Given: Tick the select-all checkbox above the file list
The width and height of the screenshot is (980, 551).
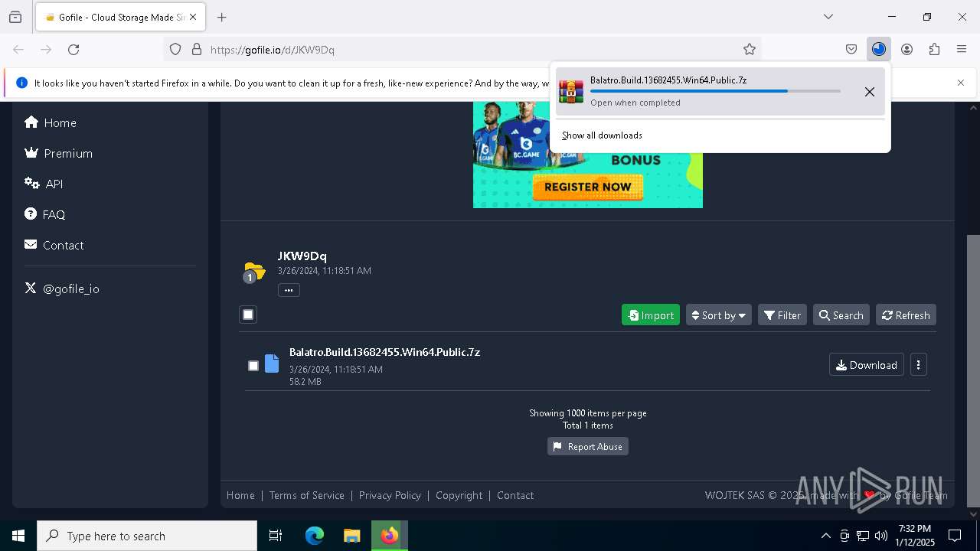Looking at the screenshot, I should [x=248, y=315].
